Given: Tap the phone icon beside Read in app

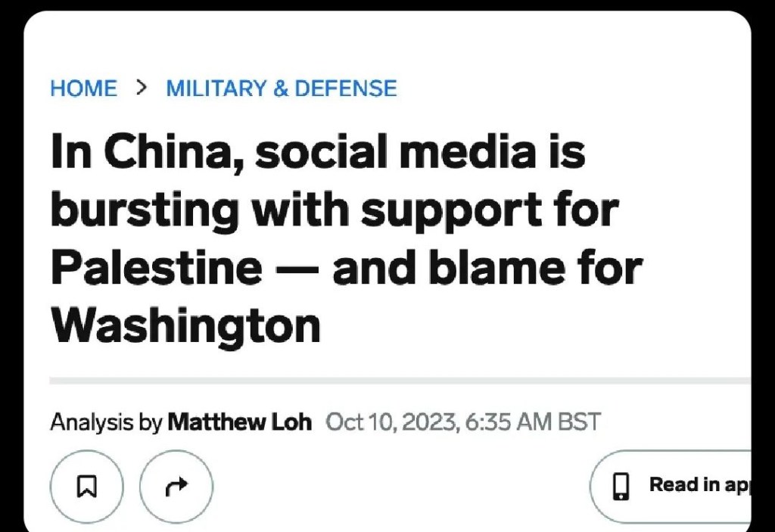Looking at the screenshot, I should pyautogui.click(x=621, y=486).
